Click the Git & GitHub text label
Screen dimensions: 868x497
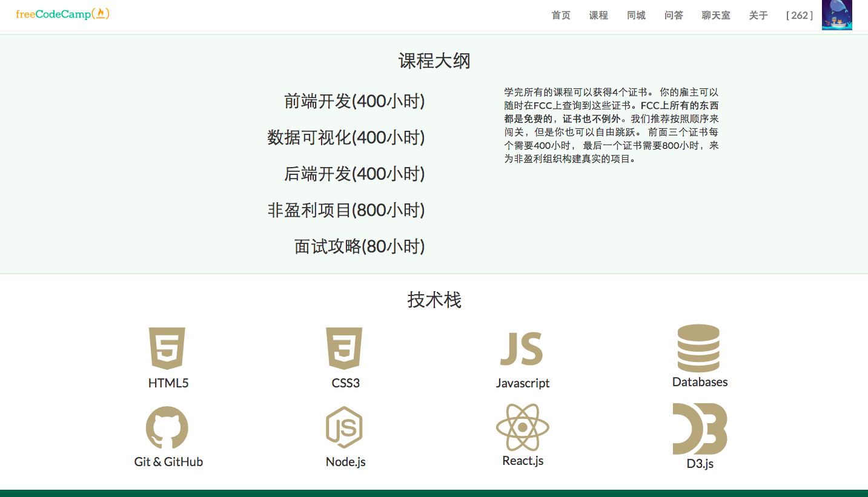pos(168,462)
